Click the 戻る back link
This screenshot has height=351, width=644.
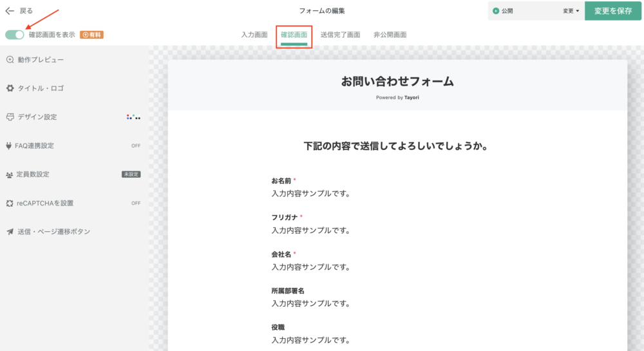pyautogui.click(x=26, y=11)
